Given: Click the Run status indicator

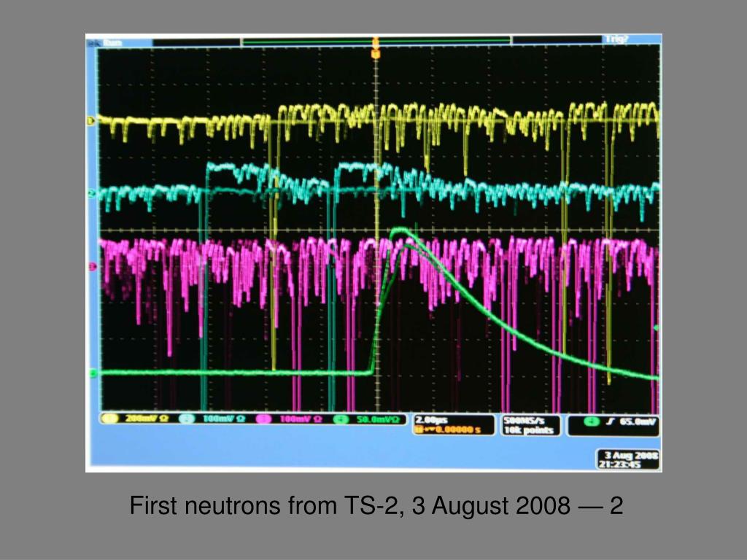Looking at the screenshot, I should pos(111,43).
